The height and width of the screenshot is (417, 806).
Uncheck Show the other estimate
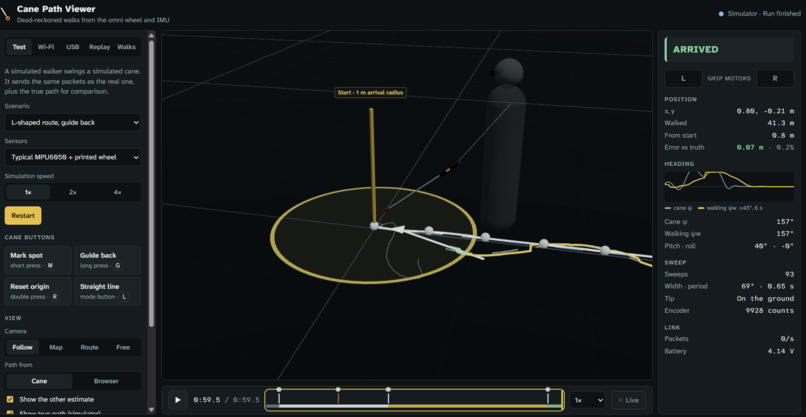pyautogui.click(x=10, y=399)
